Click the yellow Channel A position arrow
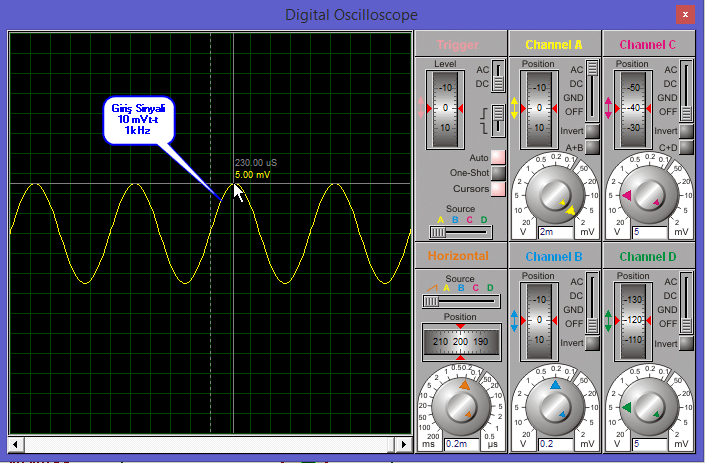This screenshot has height=463, width=705. pos(515,107)
